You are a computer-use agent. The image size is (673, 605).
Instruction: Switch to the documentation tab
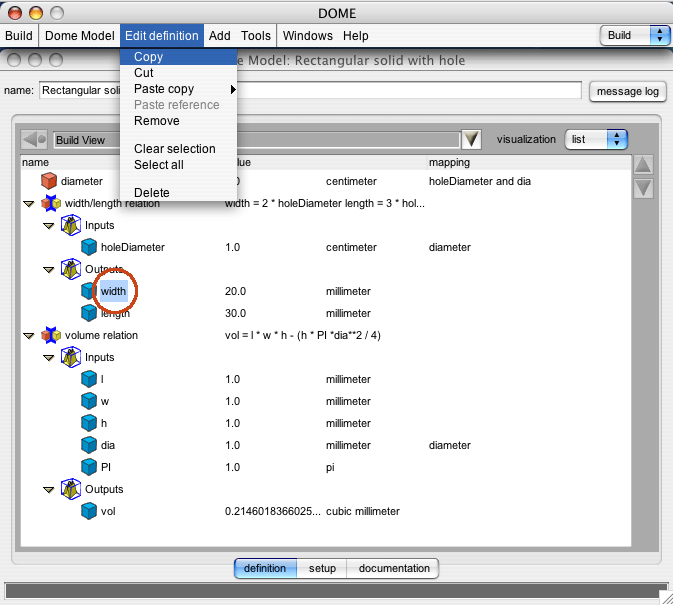click(394, 569)
